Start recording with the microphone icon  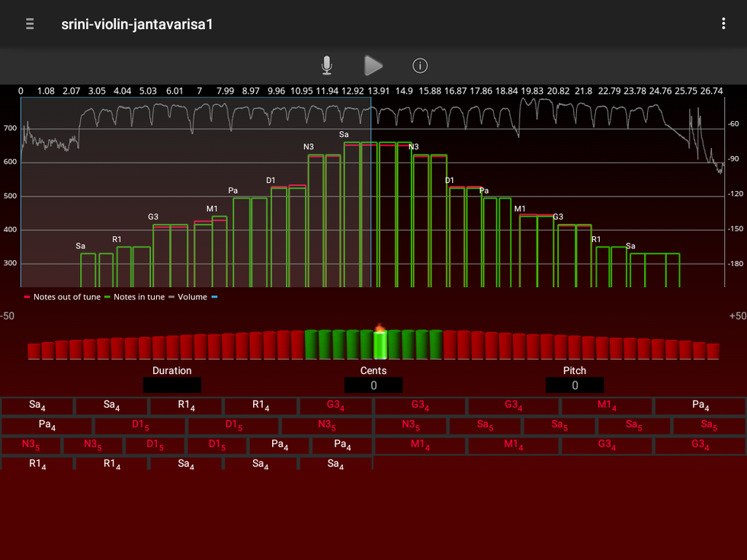pos(327,66)
